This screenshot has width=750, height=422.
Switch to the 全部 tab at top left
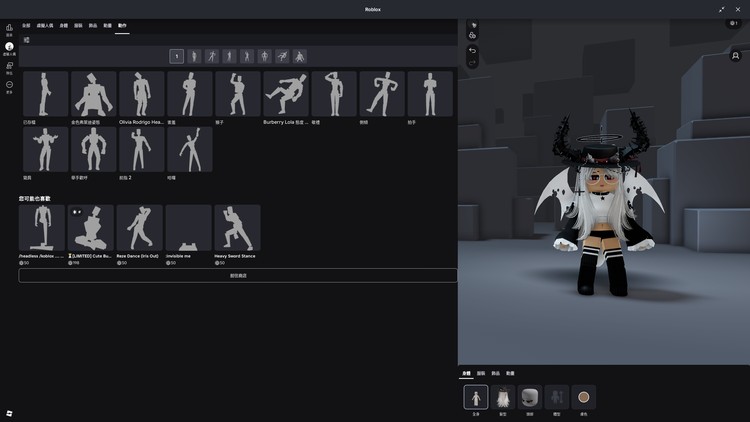click(x=26, y=25)
